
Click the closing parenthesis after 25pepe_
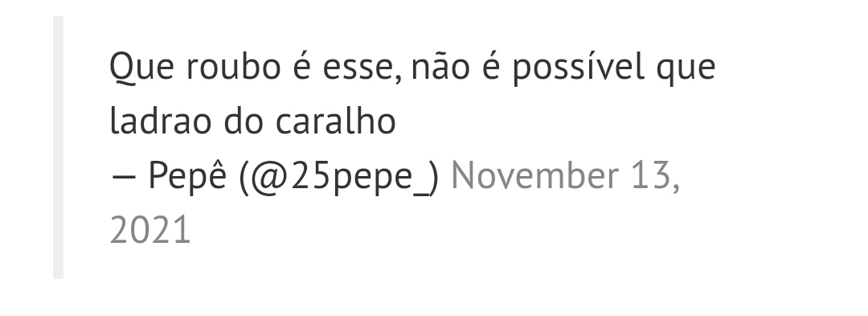434,178
